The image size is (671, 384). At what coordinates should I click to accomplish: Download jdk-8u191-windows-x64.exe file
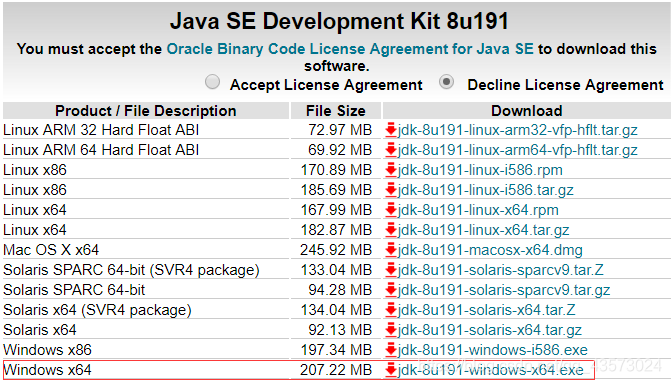pyautogui.click(x=490, y=370)
